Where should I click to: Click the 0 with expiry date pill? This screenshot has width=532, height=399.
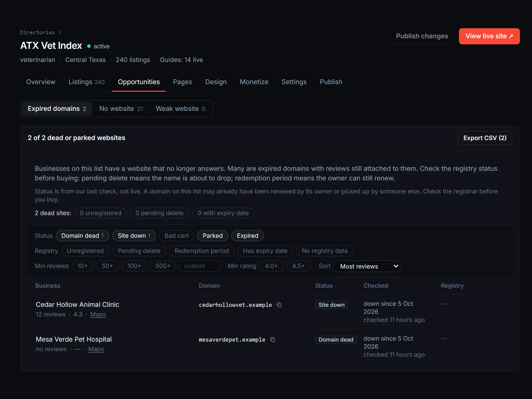[x=223, y=213]
